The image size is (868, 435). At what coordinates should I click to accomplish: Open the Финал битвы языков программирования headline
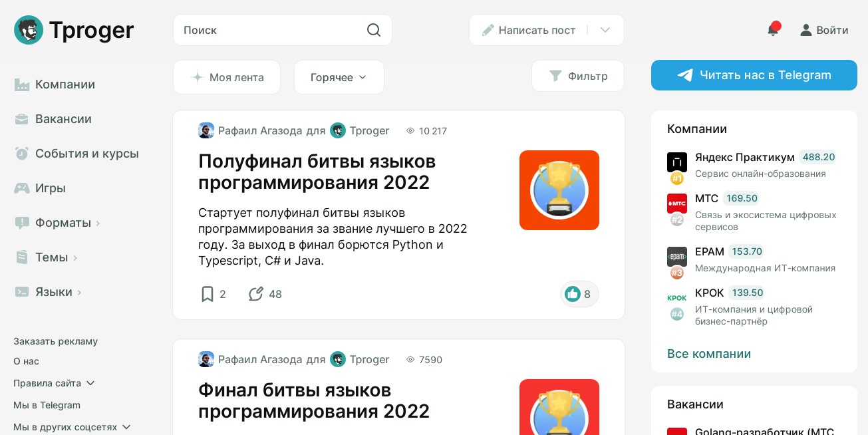[314, 400]
